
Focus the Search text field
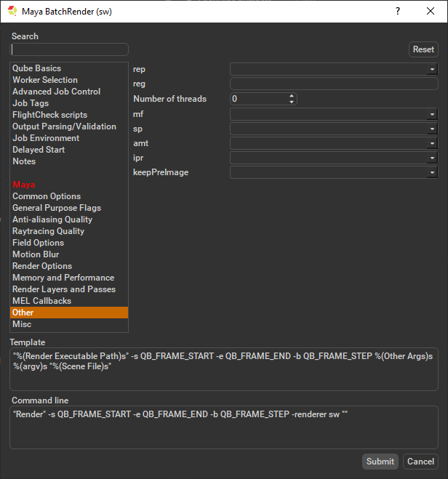coord(70,49)
